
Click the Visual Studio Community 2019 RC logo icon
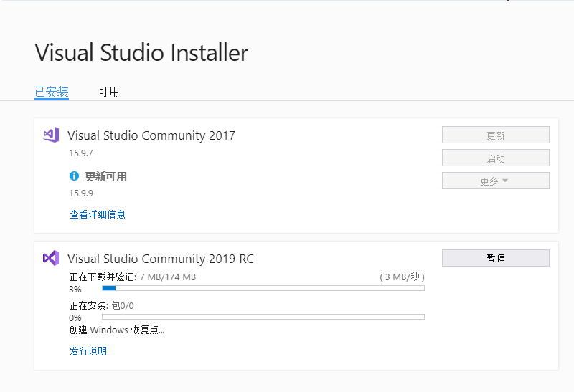51,258
